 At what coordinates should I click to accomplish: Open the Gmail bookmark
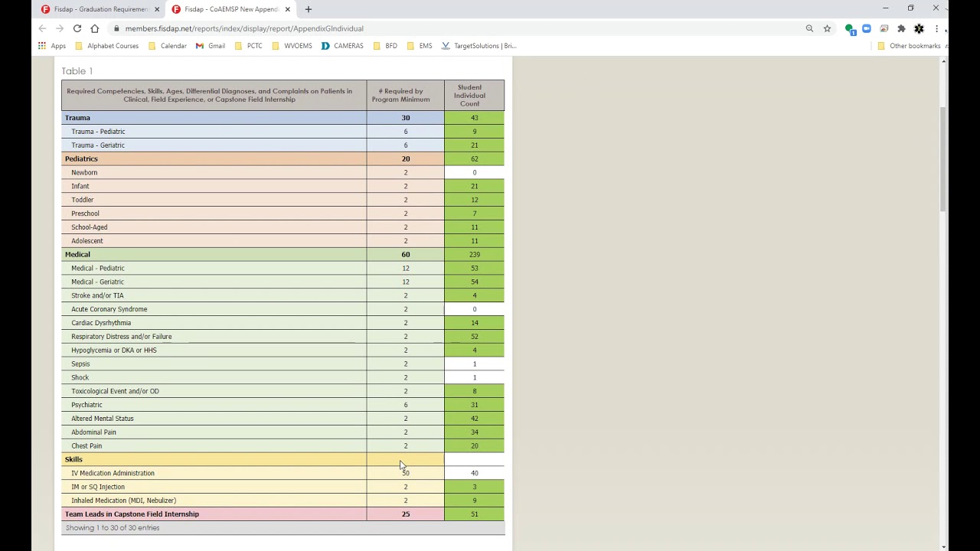211,46
